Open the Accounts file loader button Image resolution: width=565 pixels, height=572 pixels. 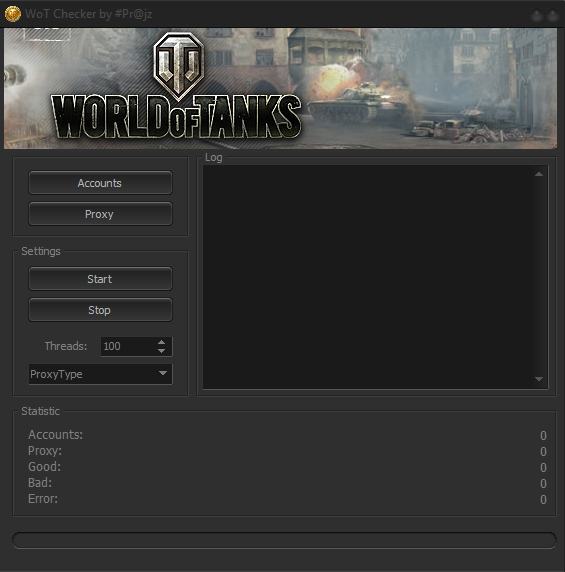(100, 183)
